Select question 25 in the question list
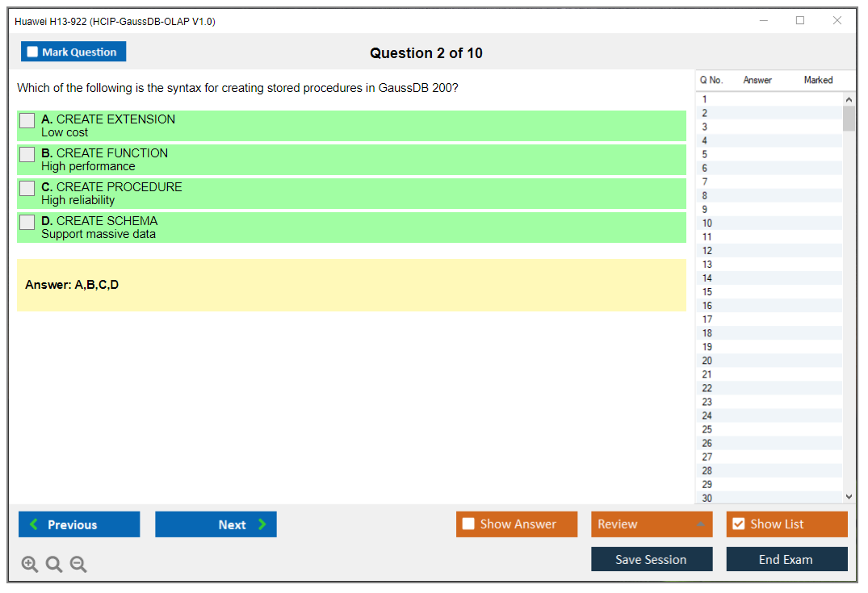868x593 pixels. [x=707, y=429]
